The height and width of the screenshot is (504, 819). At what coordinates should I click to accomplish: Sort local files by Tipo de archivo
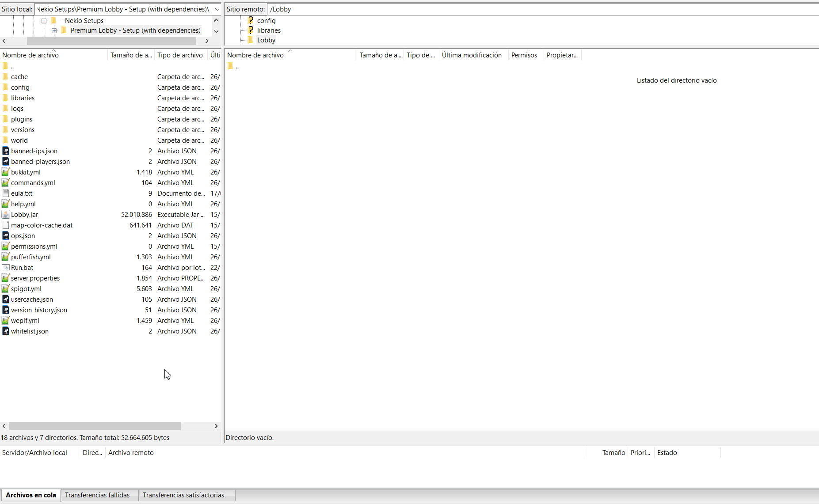pos(180,55)
